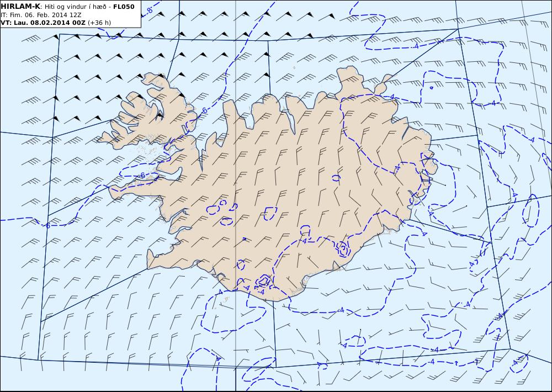Click the '(+36 h)' forecast offset text

(x=99, y=23)
